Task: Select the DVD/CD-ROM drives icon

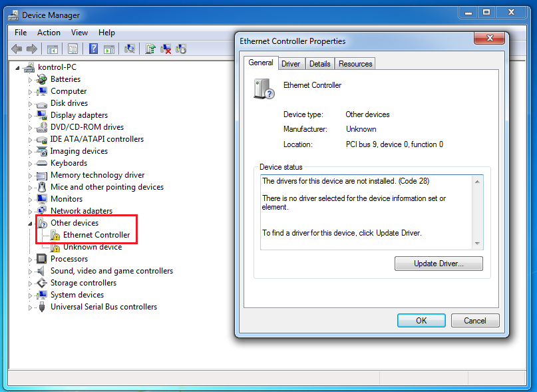Action: [x=41, y=127]
